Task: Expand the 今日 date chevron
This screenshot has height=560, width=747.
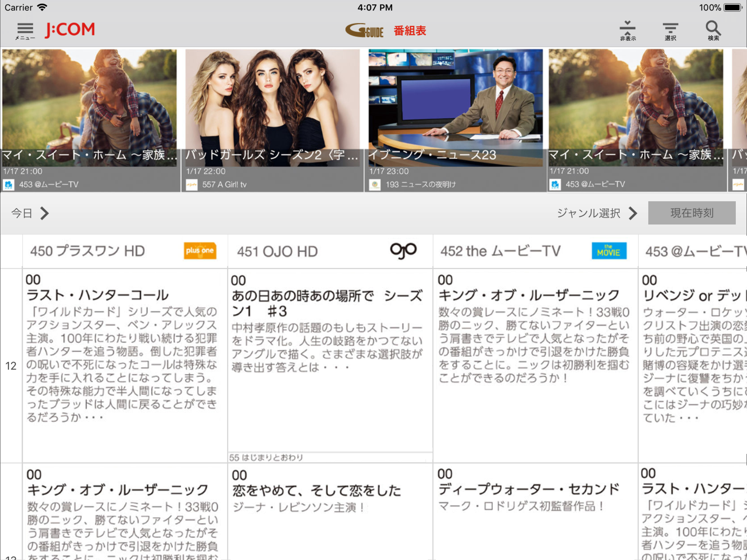Action: pos(44,213)
